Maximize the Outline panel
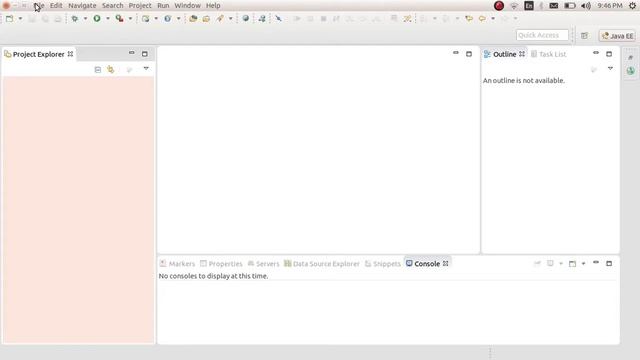This screenshot has height=360, width=640. click(609, 54)
